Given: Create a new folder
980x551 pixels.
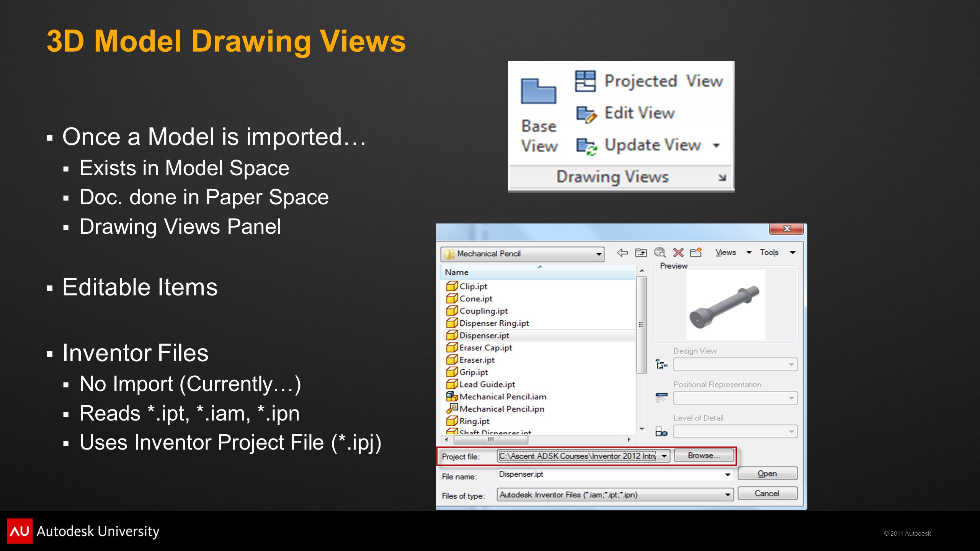Looking at the screenshot, I should 696,252.
